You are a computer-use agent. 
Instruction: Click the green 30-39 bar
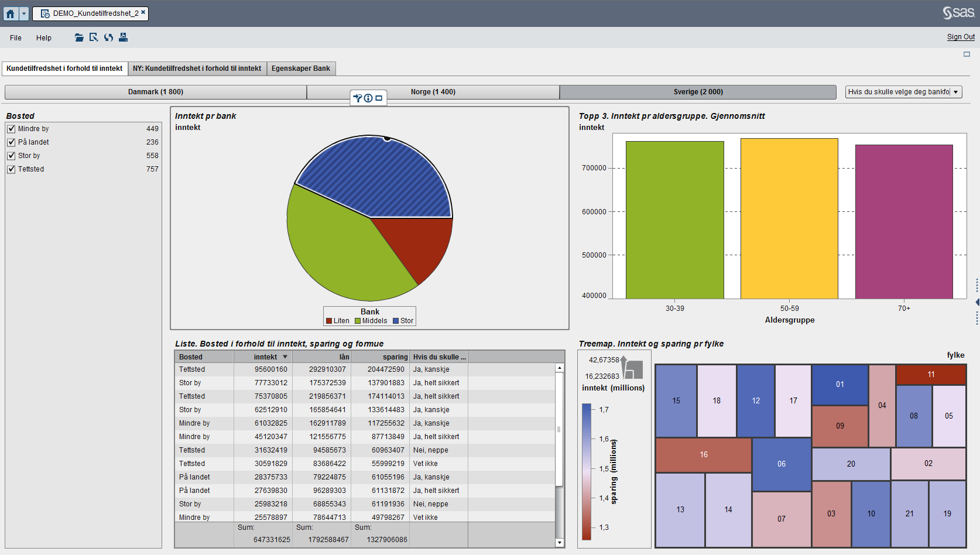pos(674,220)
